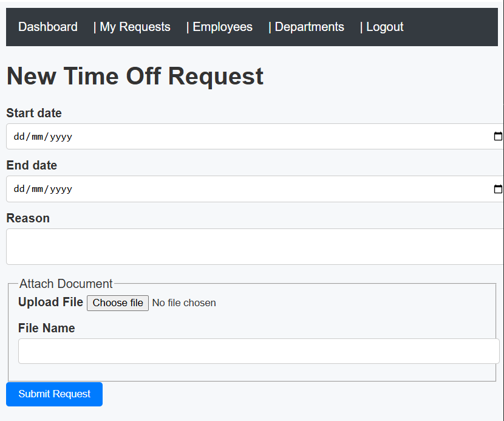The height and width of the screenshot is (421, 504).
Task: Select the day segment of Start date
Action: click(18, 137)
